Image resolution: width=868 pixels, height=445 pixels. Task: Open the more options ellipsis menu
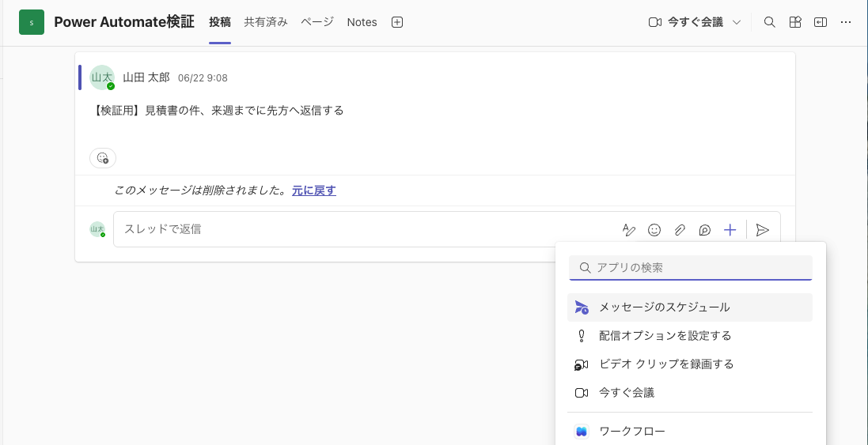(845, 22)
